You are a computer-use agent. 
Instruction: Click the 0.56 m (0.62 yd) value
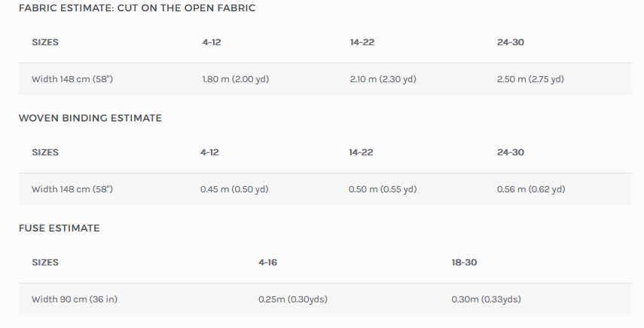click(531, 189)
